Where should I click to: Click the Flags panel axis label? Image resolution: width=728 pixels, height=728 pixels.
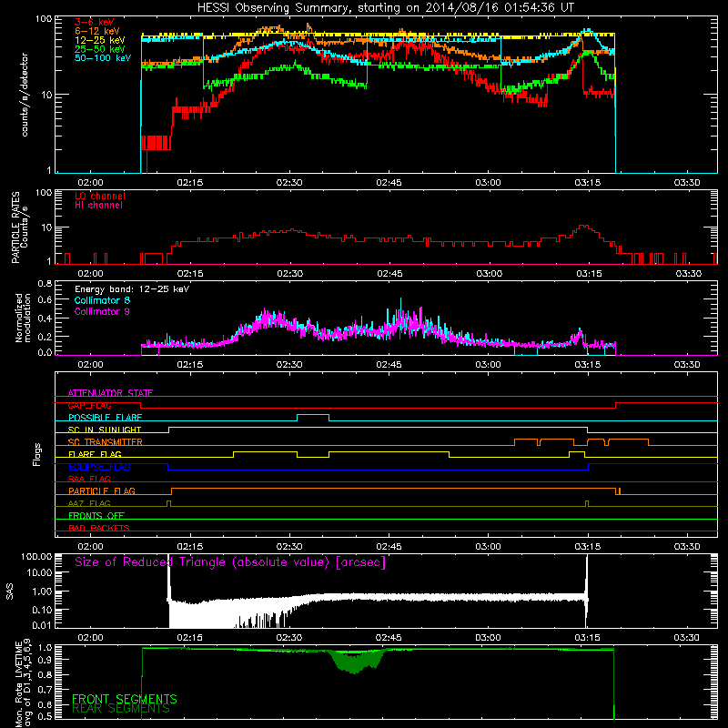(36, 454)
